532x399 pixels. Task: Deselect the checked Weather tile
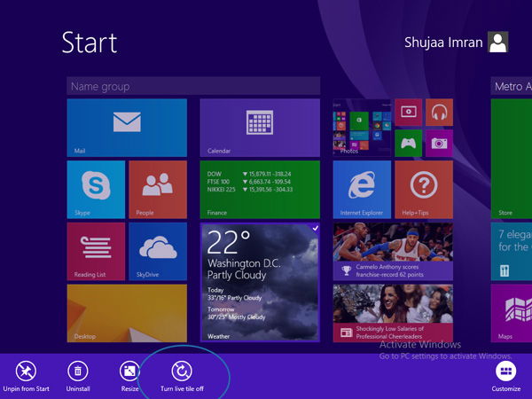click(x=260, y=282)
